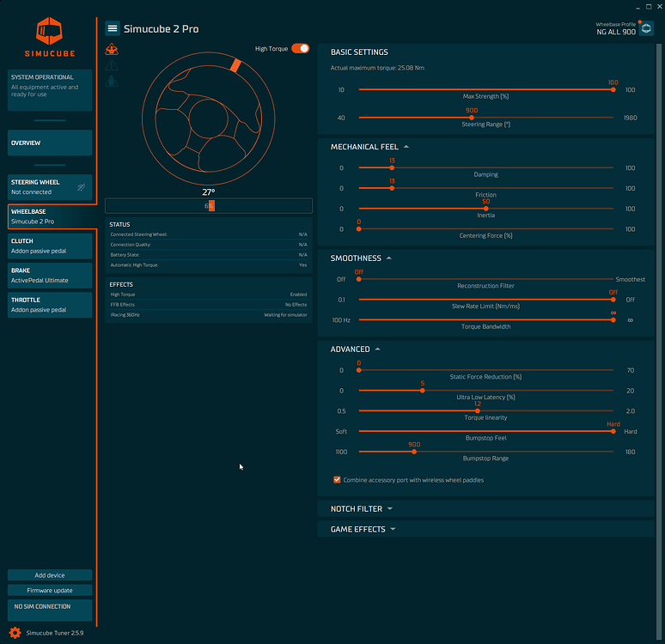Open the hamburger menu beside Simucube 2 Pro
Image resolution: width=665 pixels, height=644 pixels.
click(113, 28)
